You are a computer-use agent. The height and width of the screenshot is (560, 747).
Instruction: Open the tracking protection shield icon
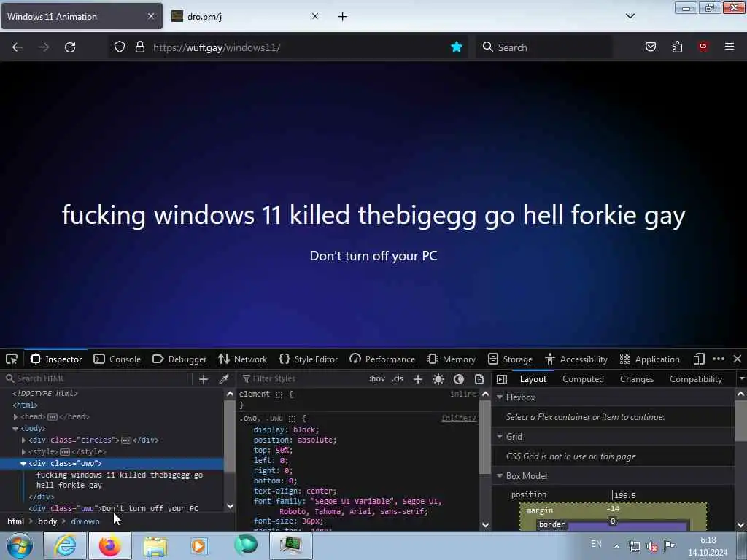point(120,47)
